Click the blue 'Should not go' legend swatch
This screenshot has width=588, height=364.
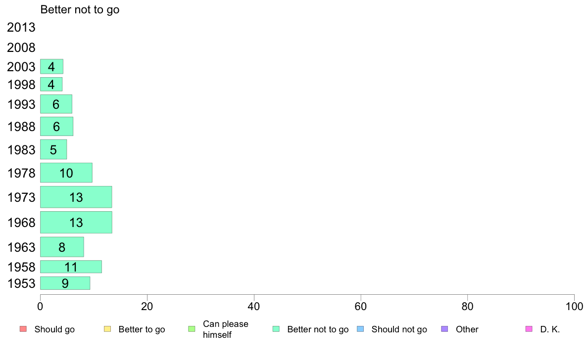(x=360, y=329)
